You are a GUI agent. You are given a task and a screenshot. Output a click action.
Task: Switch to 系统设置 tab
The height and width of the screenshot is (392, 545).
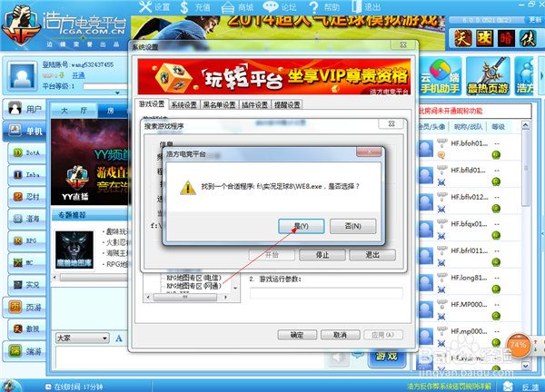click(x=184, y=105)
